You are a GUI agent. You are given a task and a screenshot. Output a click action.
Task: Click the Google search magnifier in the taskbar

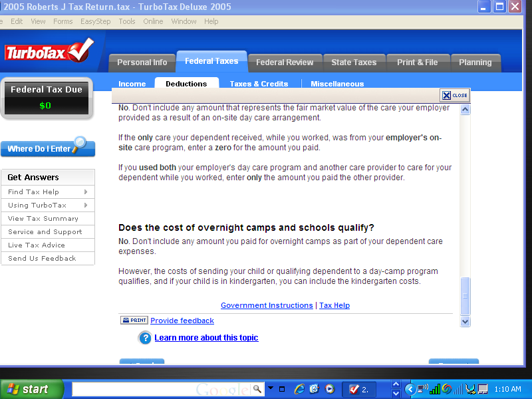pos(257,389)
